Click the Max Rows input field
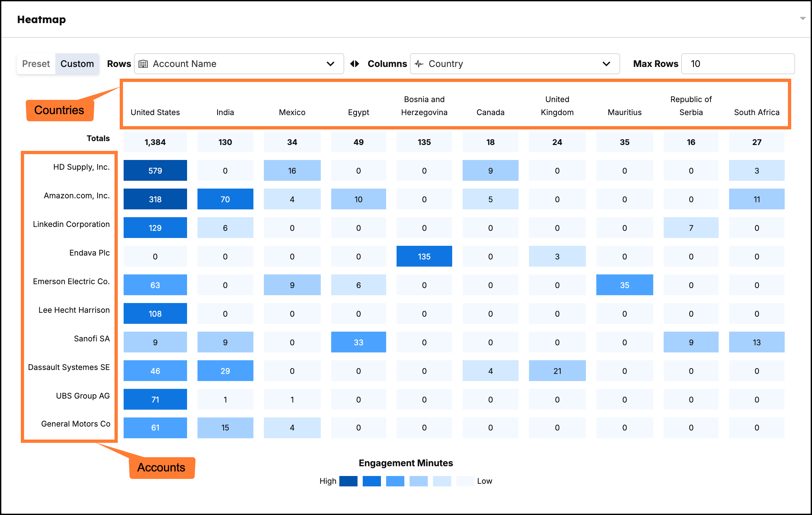 coord(738,64)
